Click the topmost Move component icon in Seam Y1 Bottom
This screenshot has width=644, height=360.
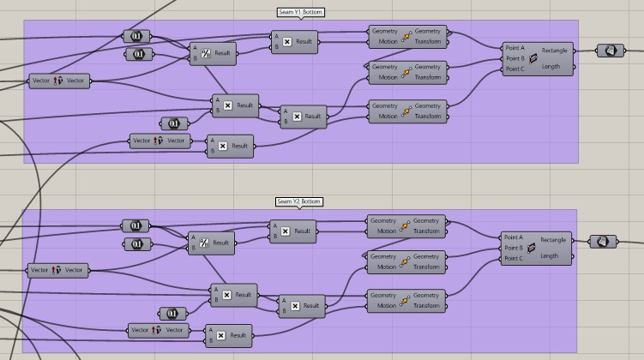[404, 36]
